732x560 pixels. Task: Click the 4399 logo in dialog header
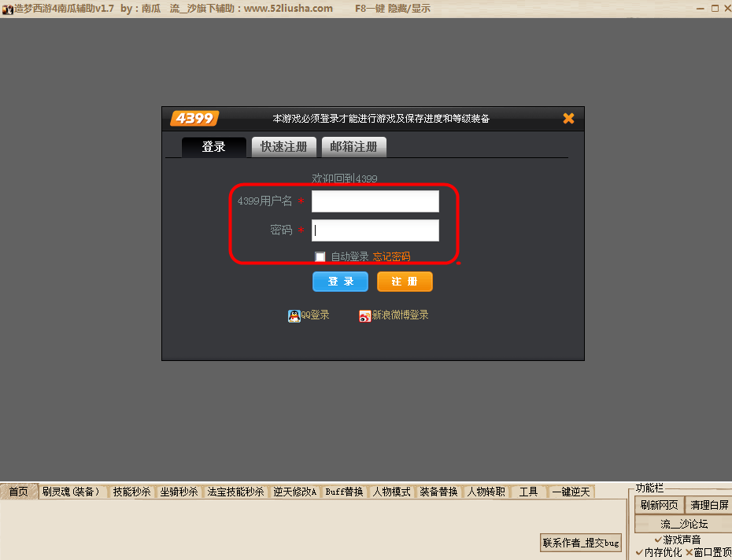(194, 119)
